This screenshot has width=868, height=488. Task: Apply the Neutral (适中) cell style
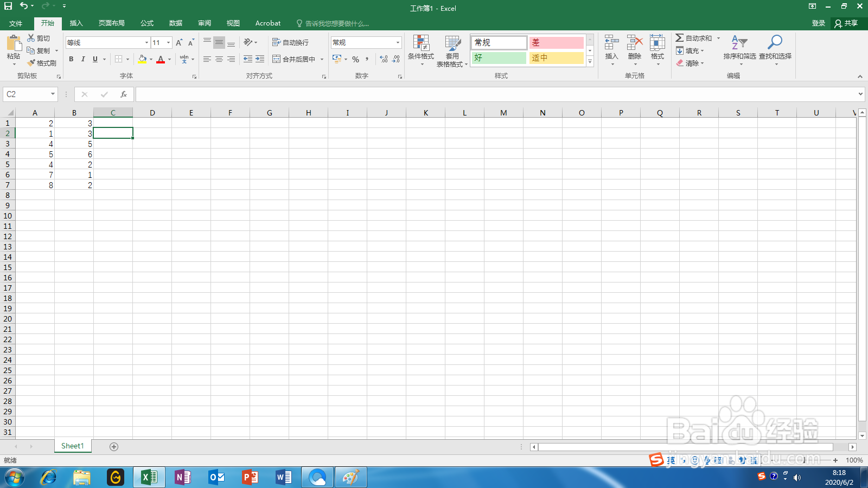click(557, 57)
